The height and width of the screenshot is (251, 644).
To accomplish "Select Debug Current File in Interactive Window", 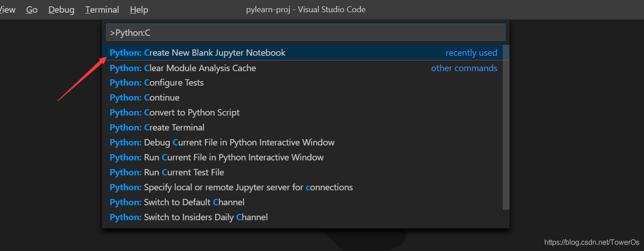I will coord(222,143).
